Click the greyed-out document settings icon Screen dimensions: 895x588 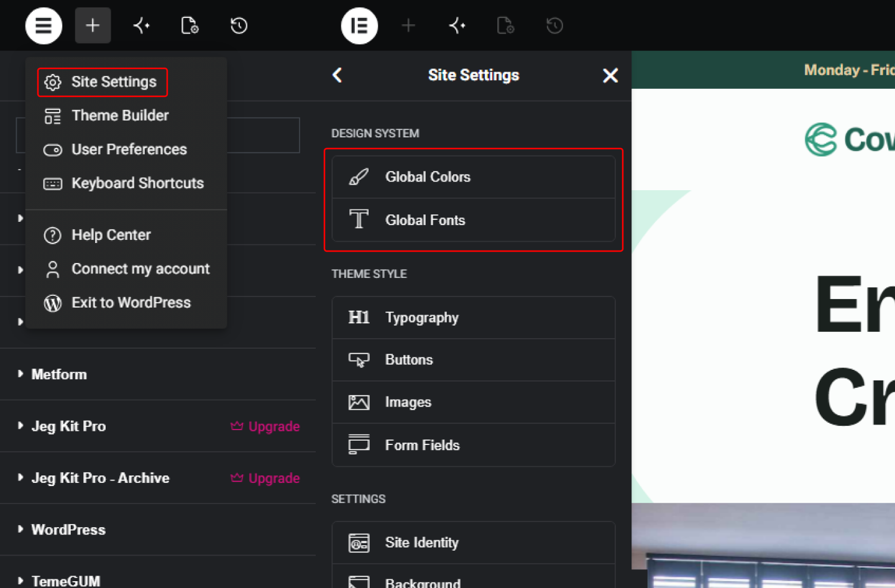pyautogui.click(x=505, y=25)
